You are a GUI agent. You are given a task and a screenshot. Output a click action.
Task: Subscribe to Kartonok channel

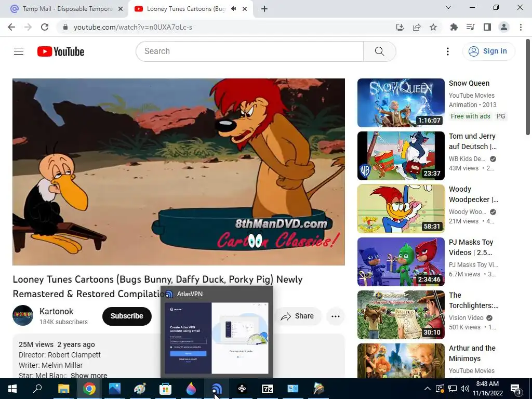[127, 316]
